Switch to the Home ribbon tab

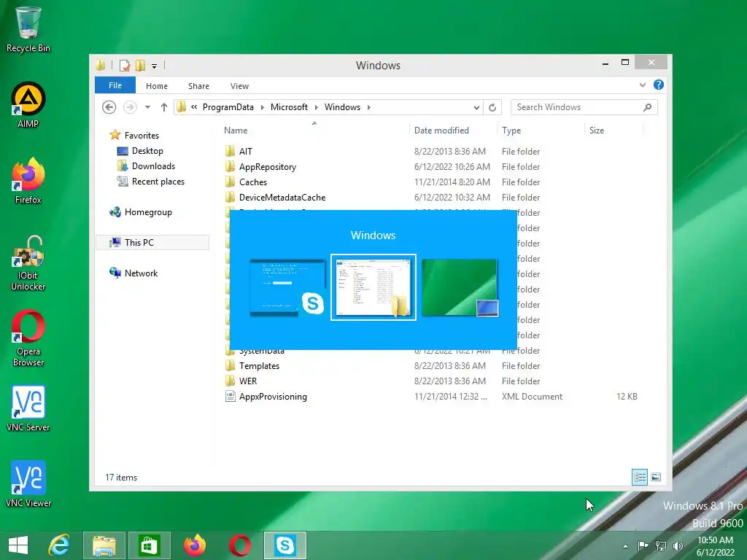coord(157,86)
